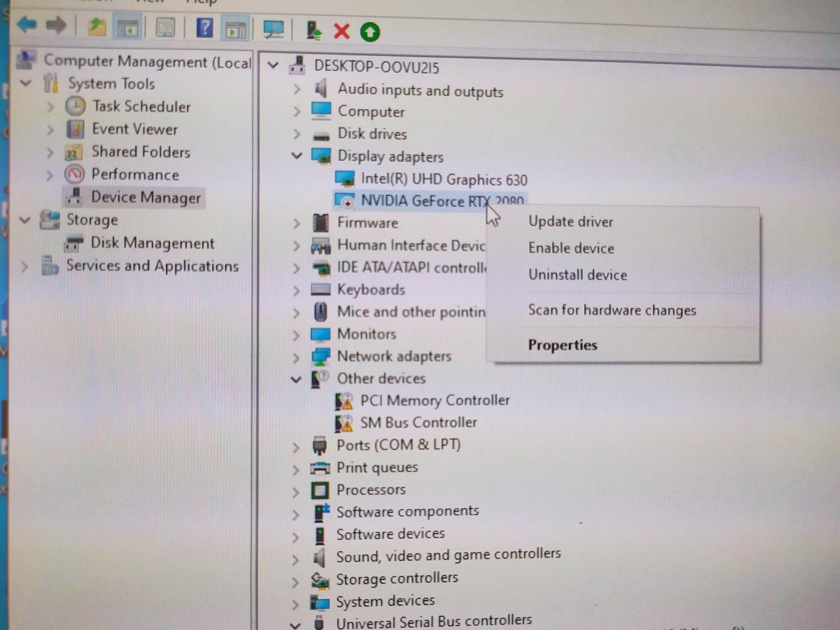Select the Software devices category

coord(391,534)
